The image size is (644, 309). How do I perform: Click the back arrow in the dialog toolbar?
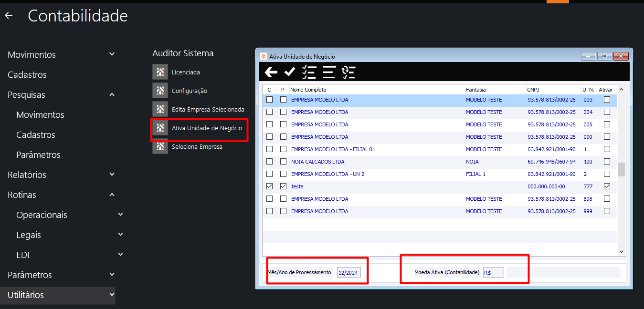271,72
